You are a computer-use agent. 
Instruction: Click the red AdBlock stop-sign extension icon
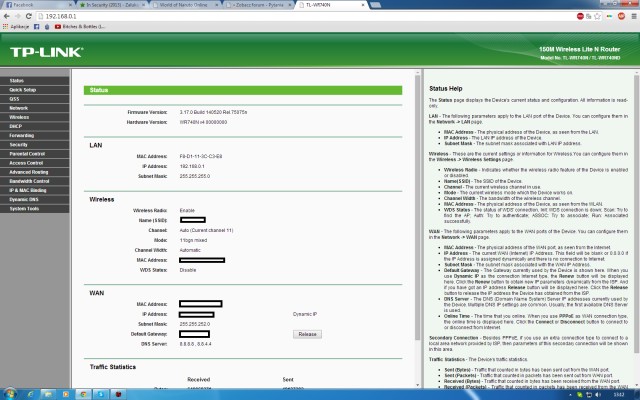tap(580, 16)
